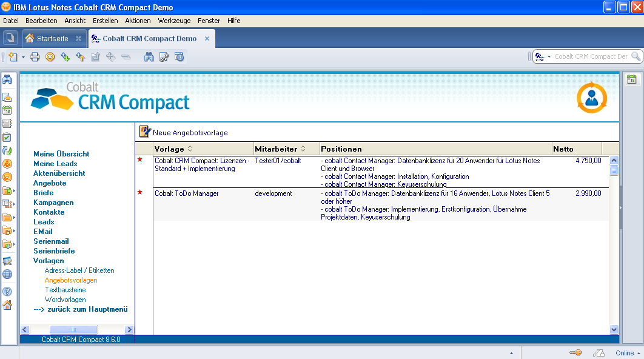Image resolution: width=644 pixels, height=359 pixels.
Task: Open Angebote in navigation
Action: (x=50, y=183)
